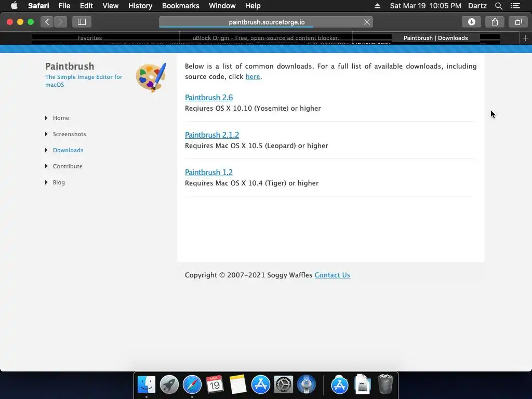Stop loading via address bar X icon
The height and width of the screenshot is (399, 532).
tap(367, 22)
